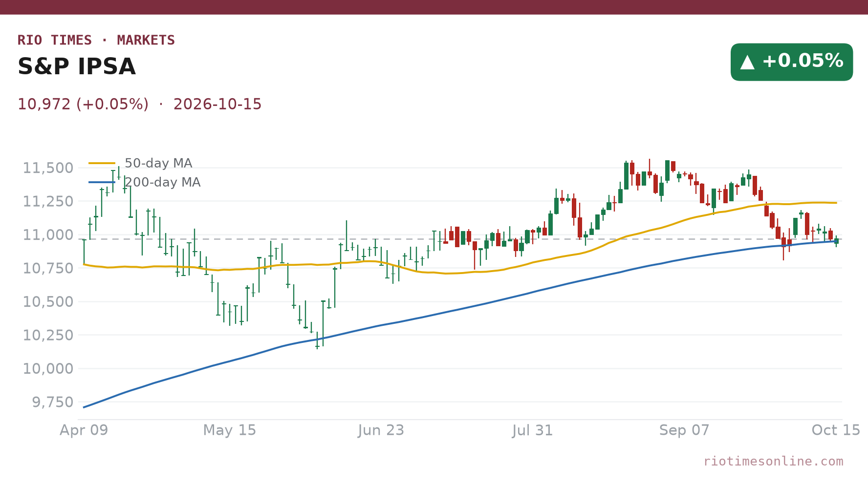Click the 11,250 y-axis label
The width and height of the screenshot is (868, 488).
click(48, 201)
